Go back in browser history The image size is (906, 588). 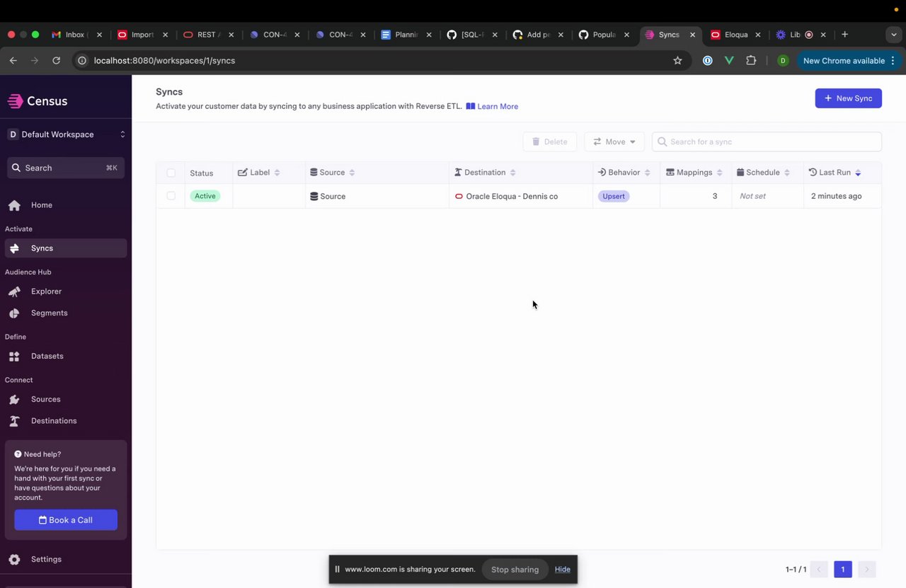[13, 61]
